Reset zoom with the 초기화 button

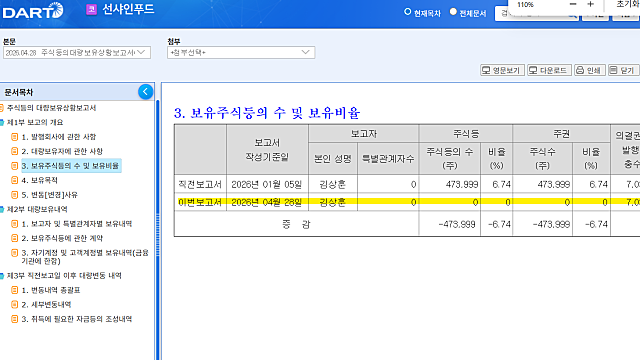pyautogui.click(x=627, y=4)
